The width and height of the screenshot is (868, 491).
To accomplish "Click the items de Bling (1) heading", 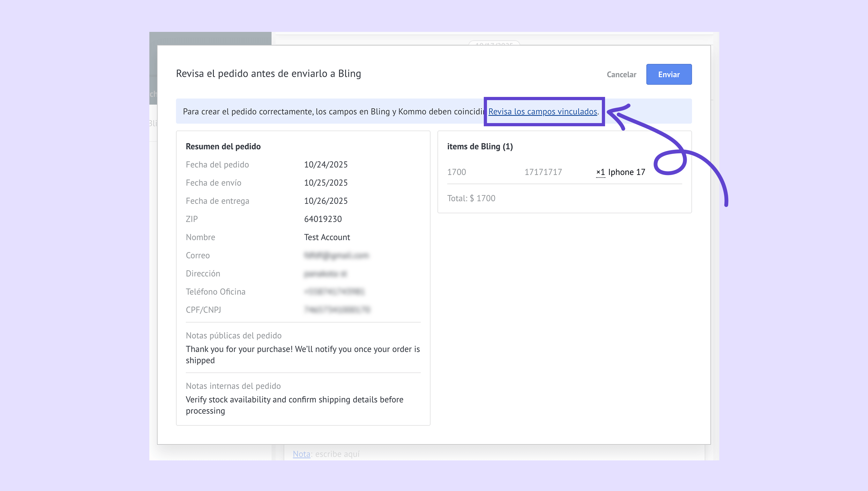I will [480, 146].
